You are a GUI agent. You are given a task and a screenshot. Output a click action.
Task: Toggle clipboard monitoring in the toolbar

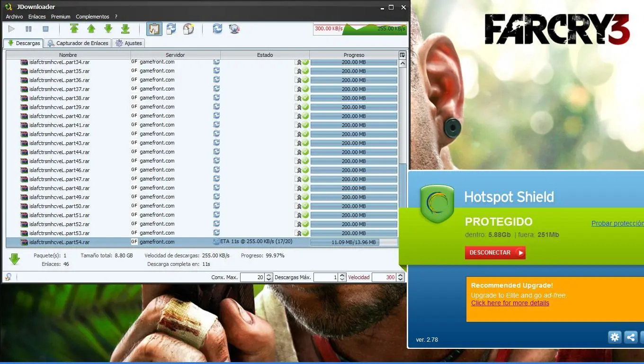pos(154,29)
